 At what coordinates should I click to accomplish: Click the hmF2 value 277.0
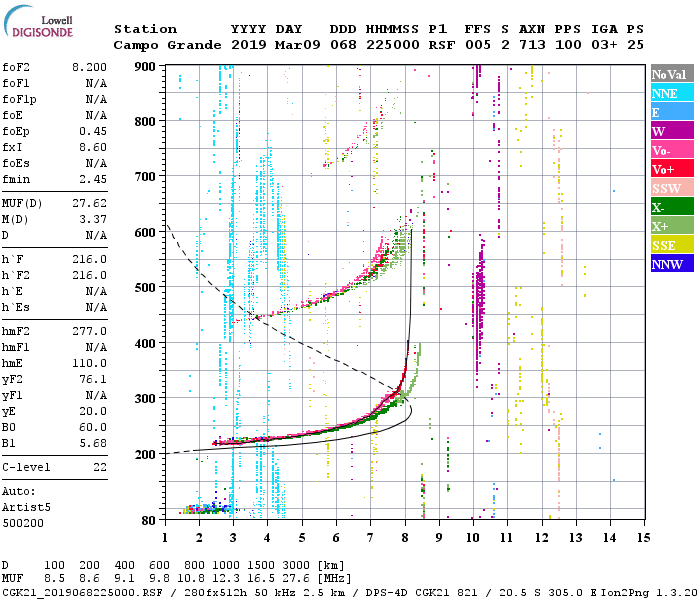point(89,331)
